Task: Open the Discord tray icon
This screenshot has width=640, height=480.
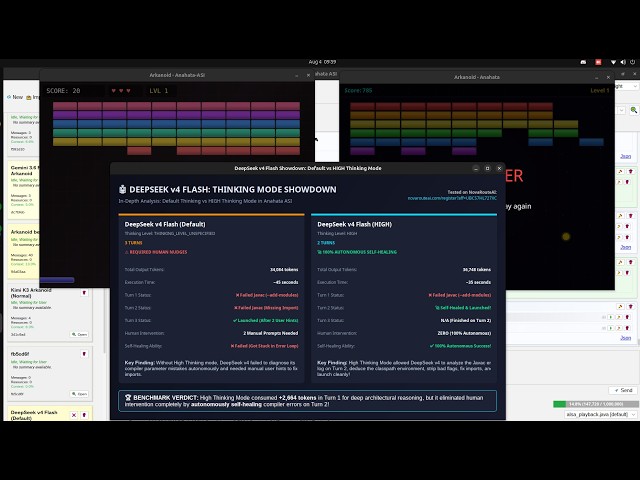Action: pyautogui.click(x=583, y=62)
